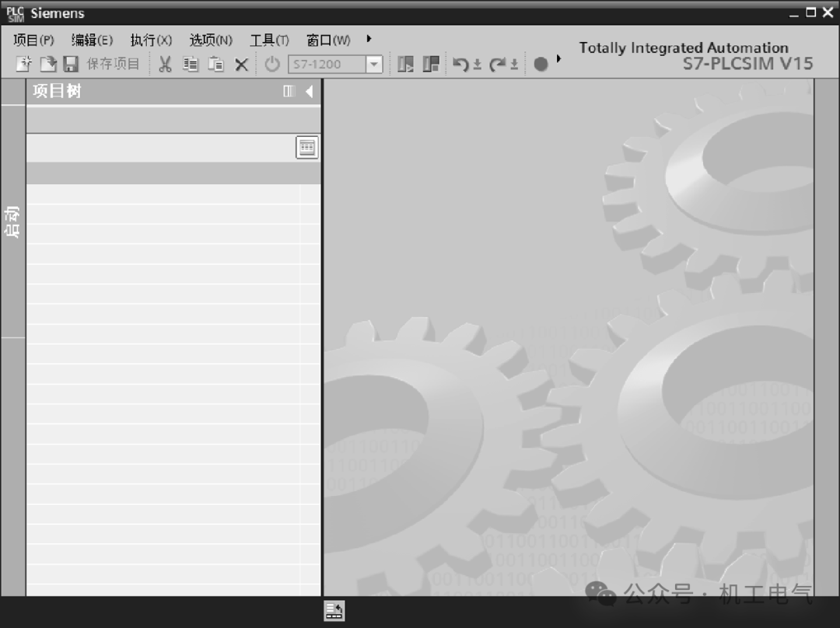Viewport: 840px width, 628px height.
Task: Click the table view icon in project tree
Action: [x=307, y=147]
